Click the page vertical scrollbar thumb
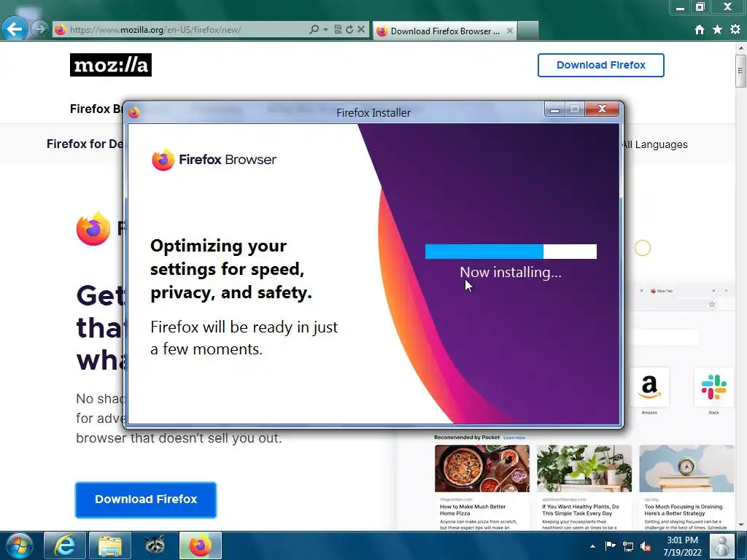 (x=740, y=71)
